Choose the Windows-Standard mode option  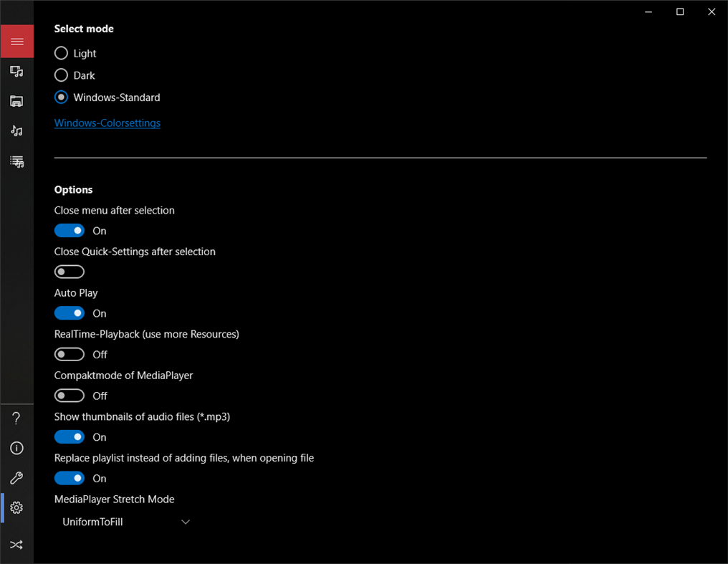click(x=62, y=97)
